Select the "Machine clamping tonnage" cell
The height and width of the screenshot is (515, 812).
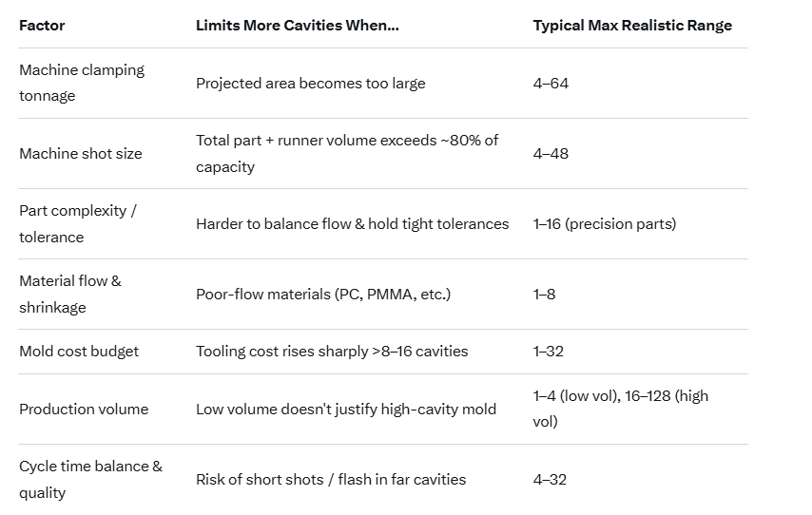[x=82, y=83]
